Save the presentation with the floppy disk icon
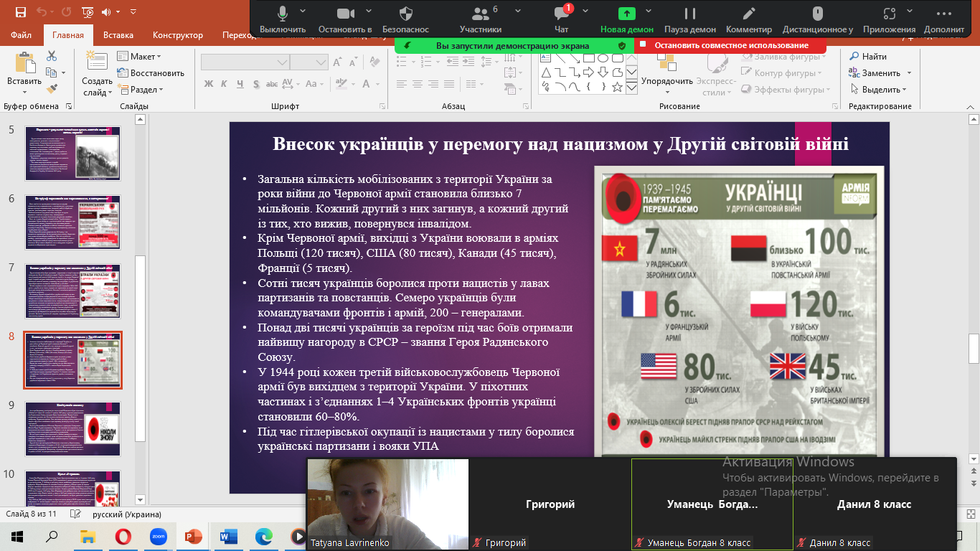This screenshot has width=980, height=551. (20, 12)
